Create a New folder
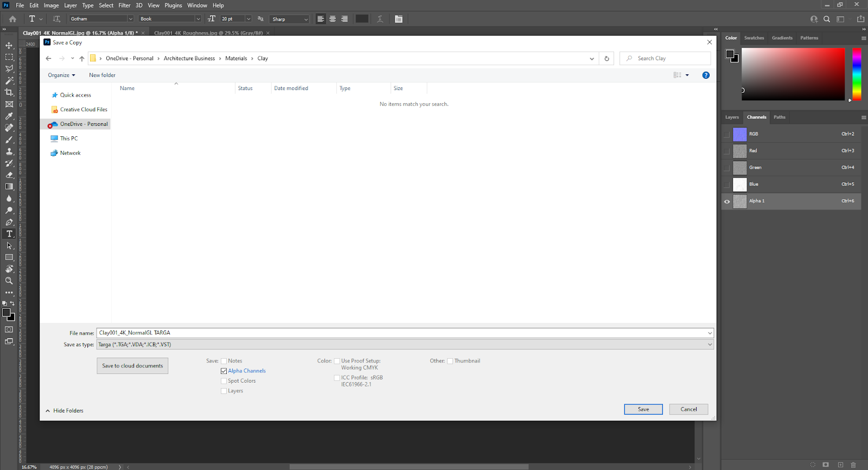 (102, 75)
